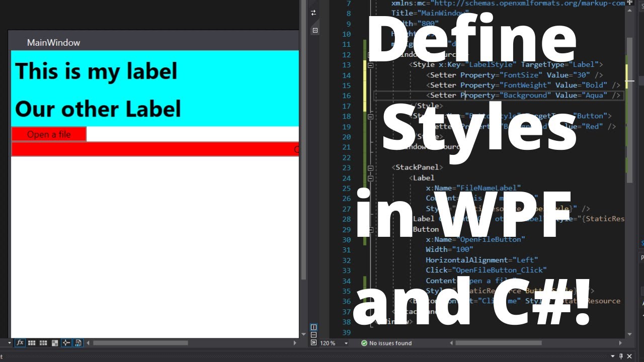644x362 pixels.
Task: Toggle artboard background checkerboard icon
Action: (x=55, y=343)
